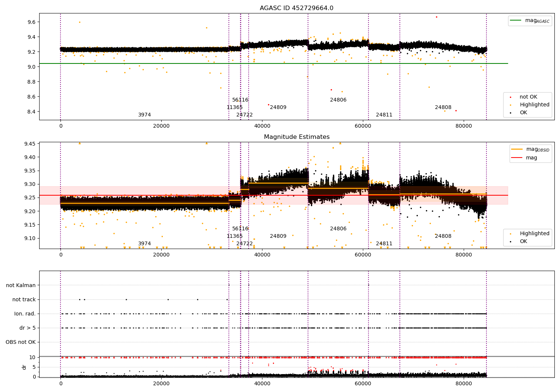Click OBSID label '56116' in Magnitude Estimates plot
Image resolution: width=560 pixels, height=392 pixels.
pos(240,229)
